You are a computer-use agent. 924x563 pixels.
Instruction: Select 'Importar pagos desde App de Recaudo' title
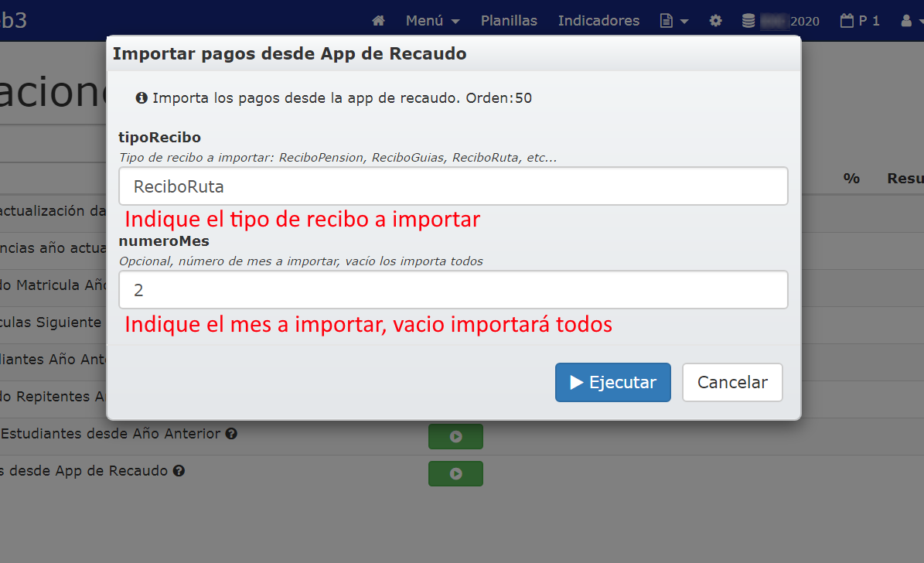pos(289,53)
